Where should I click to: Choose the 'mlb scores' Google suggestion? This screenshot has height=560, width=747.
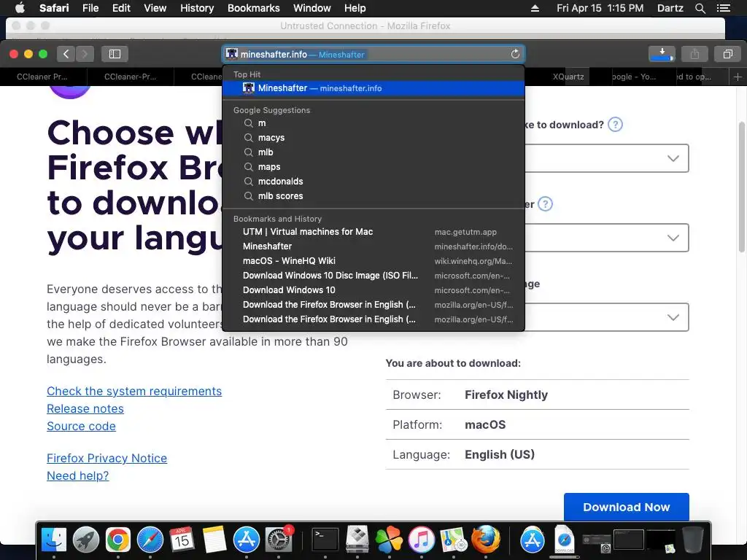click(x=373, y=196)
